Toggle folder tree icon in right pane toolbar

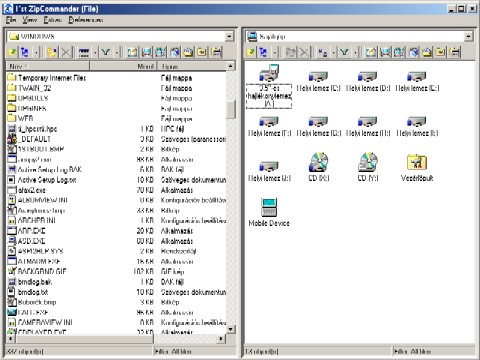(263, 52)
